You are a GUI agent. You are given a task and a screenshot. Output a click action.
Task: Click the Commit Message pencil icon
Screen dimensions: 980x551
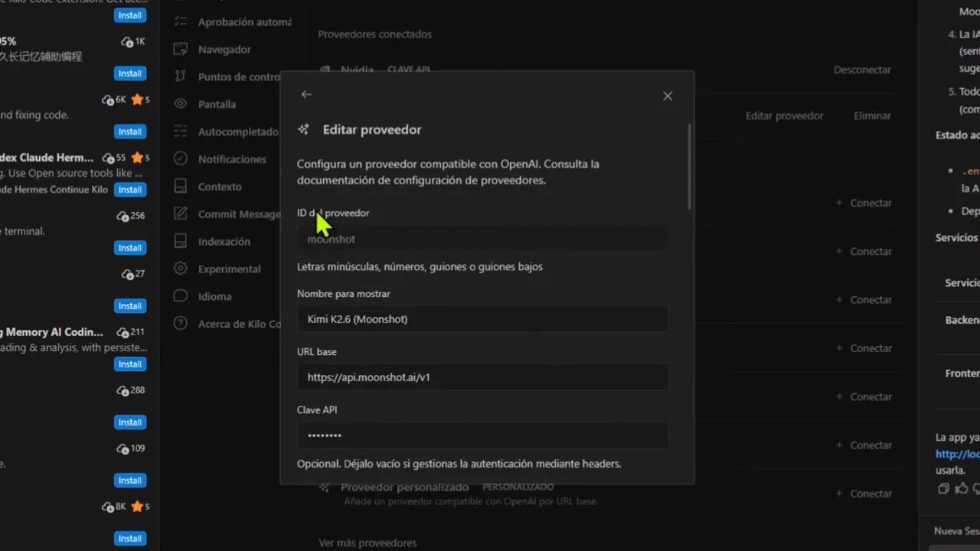coord(181,214)
